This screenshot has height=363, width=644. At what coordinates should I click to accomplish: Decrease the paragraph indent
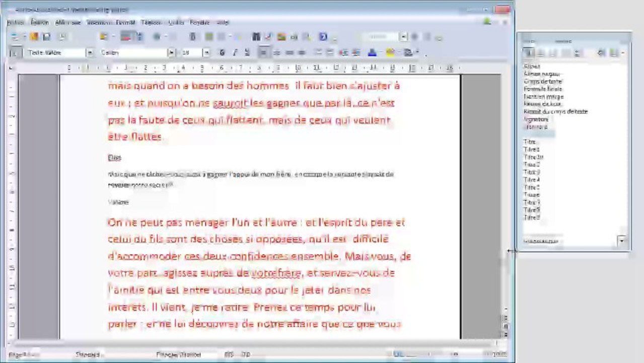point(344,52)
